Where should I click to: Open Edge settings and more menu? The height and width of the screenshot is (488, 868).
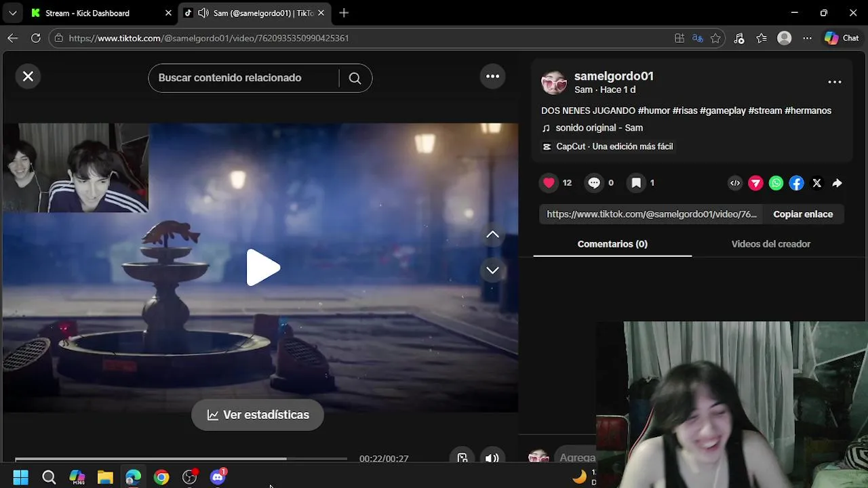coord(807,38)
